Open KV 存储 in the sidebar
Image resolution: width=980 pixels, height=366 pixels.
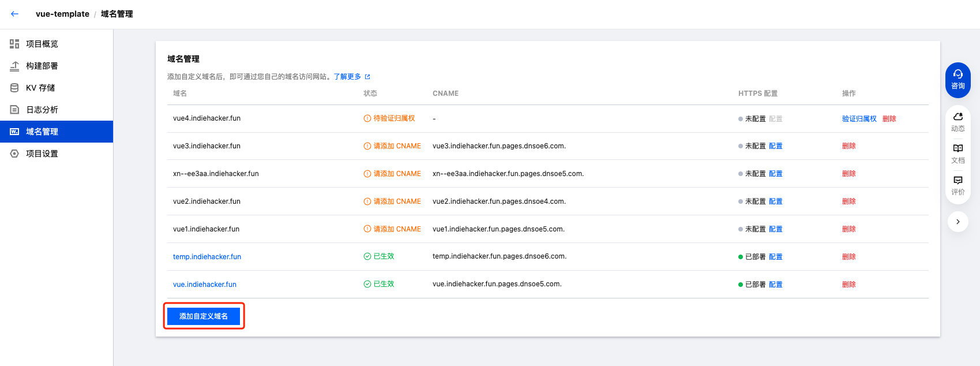40,88
